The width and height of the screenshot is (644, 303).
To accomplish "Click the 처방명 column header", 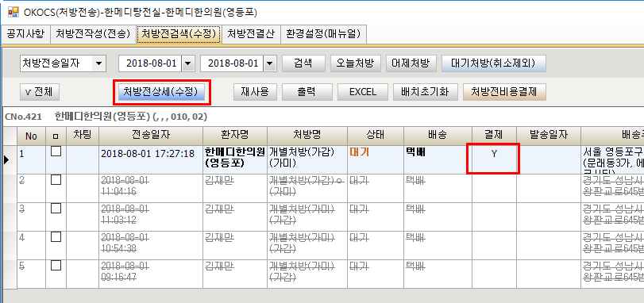I will pos(307,136).
